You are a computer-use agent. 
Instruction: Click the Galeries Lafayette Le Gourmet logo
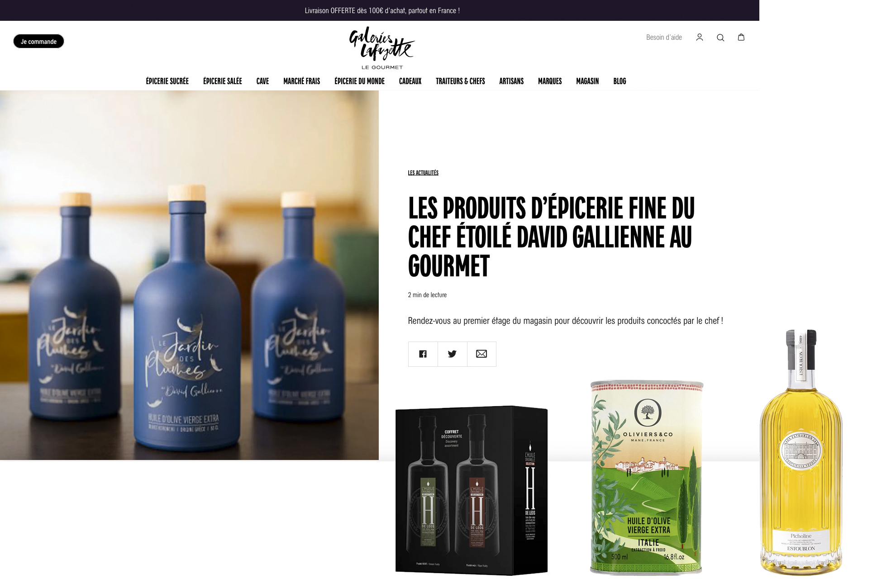click(x=382, y=48)
